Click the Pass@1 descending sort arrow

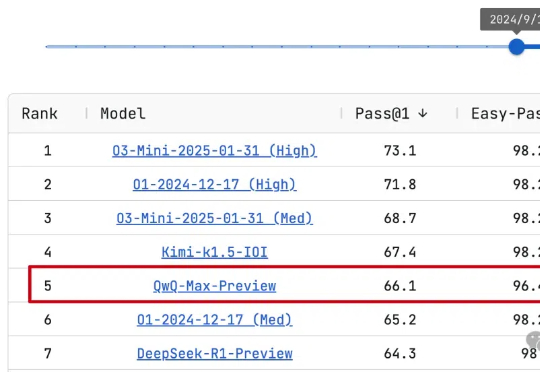coord(423,113)
